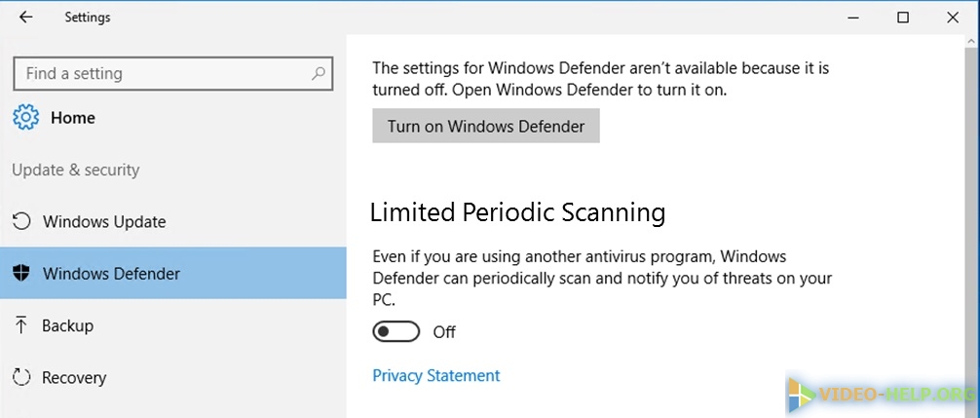This screenshot has height=418, width=980.
Task: Click the Backup upward arrow icon
Action: coord(21,325)
